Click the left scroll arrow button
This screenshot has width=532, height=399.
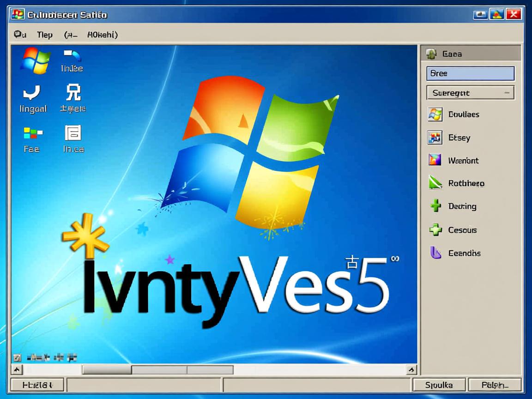click(17, 370)
